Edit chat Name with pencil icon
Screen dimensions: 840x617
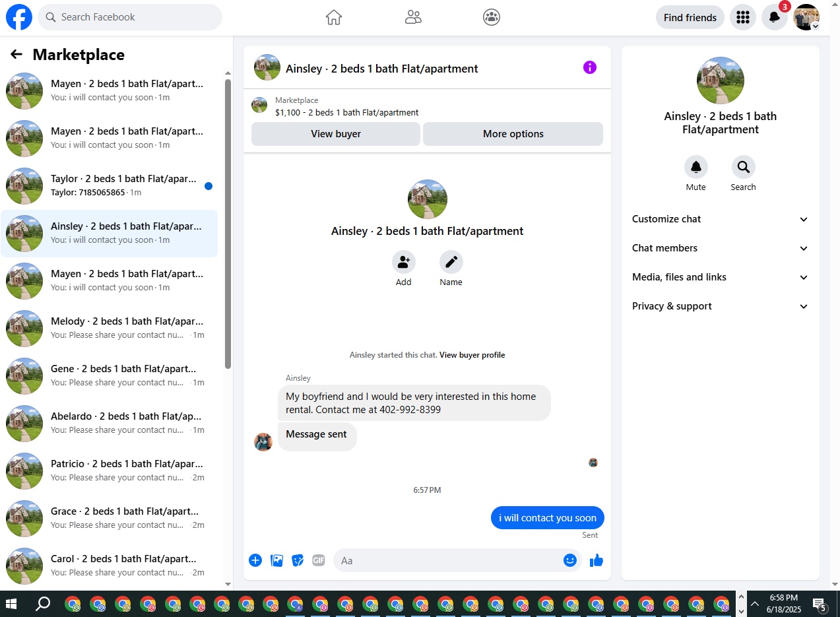pos(451,262)
